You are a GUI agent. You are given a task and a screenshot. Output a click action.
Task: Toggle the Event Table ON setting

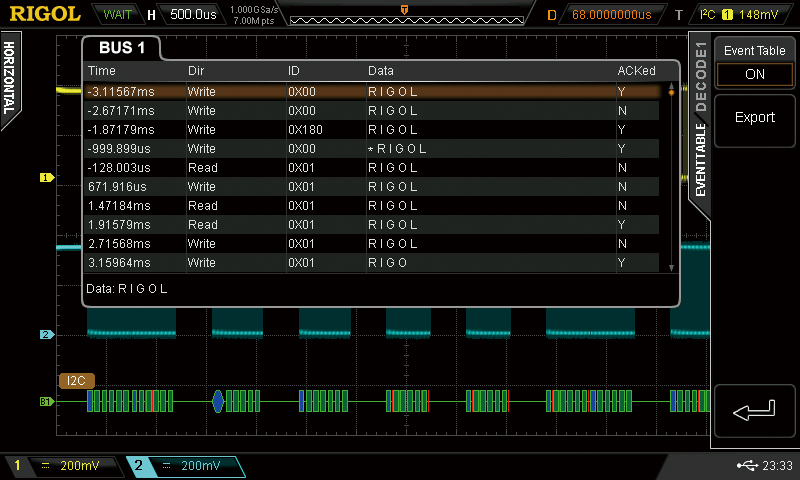(755, 74)
